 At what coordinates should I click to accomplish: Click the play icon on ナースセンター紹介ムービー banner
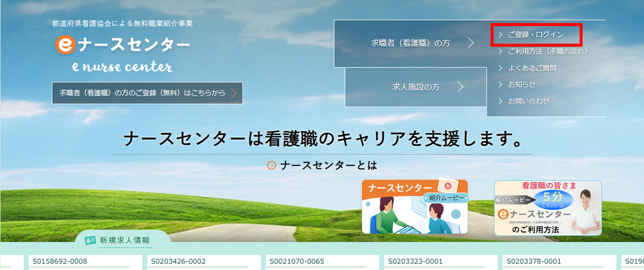[x=447, y=186]
